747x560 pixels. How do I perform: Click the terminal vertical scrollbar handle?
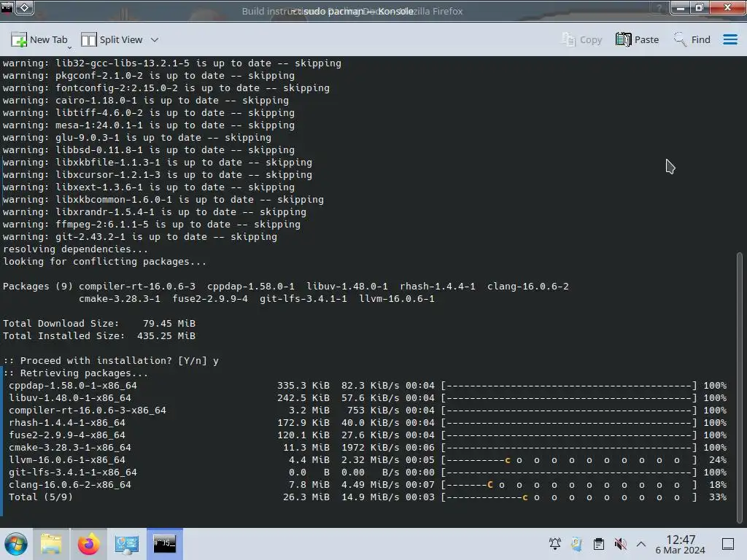(740, 388)
